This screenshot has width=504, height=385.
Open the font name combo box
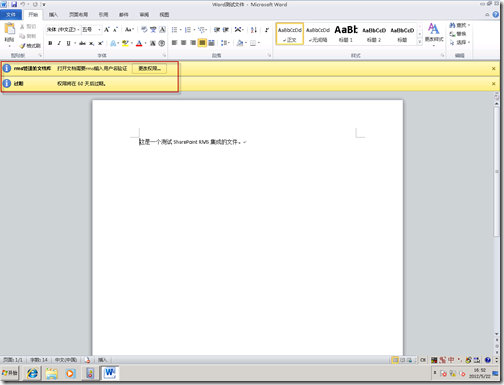tap(63, 30)
